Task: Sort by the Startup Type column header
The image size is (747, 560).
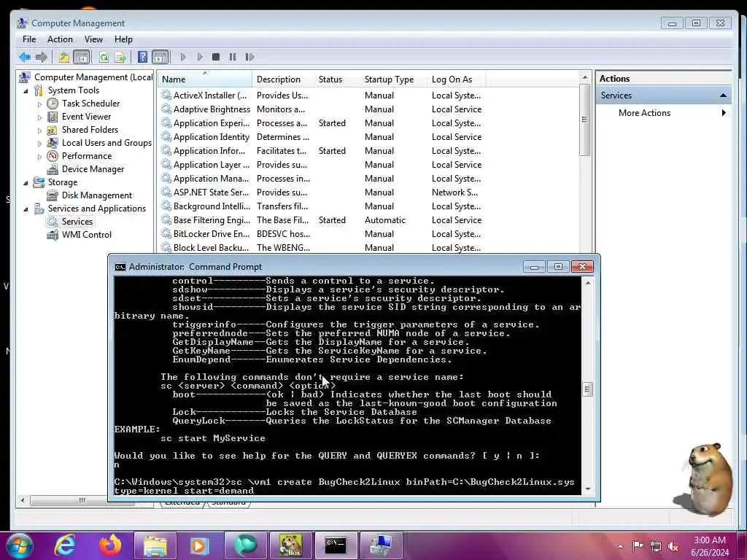Action: click(393, 79)
